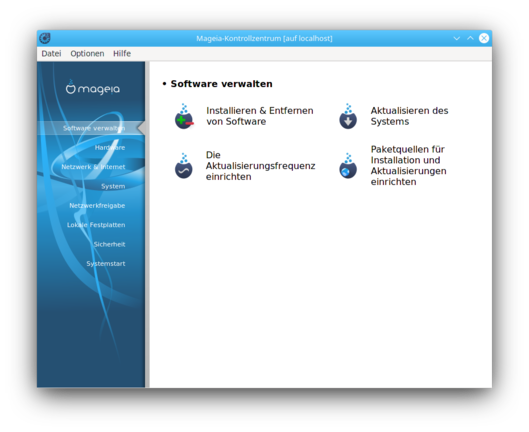Viewport: 529px width, 432px height.
Task: Minimize the window with down chevron
Action: 456,38
